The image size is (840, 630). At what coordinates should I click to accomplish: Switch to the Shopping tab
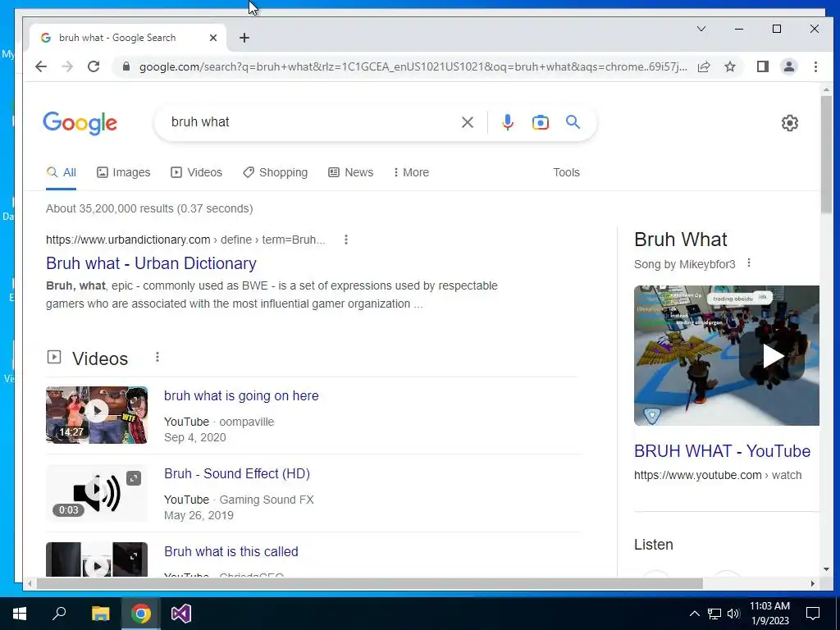tap(276, 172)
